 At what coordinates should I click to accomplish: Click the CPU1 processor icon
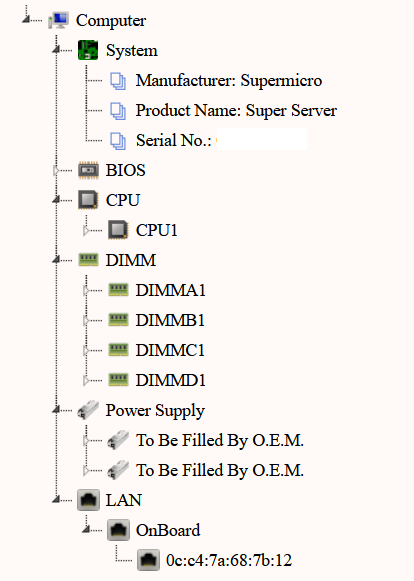point(118,230)
